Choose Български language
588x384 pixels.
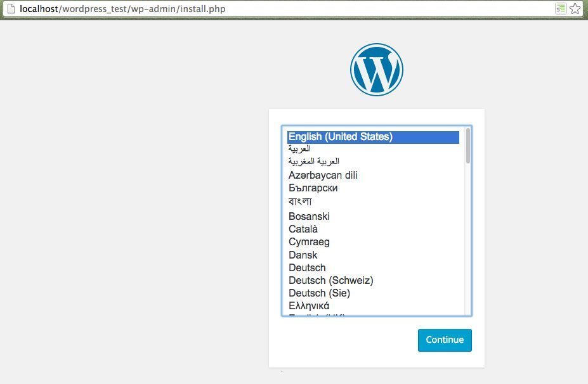coord(373,188)
